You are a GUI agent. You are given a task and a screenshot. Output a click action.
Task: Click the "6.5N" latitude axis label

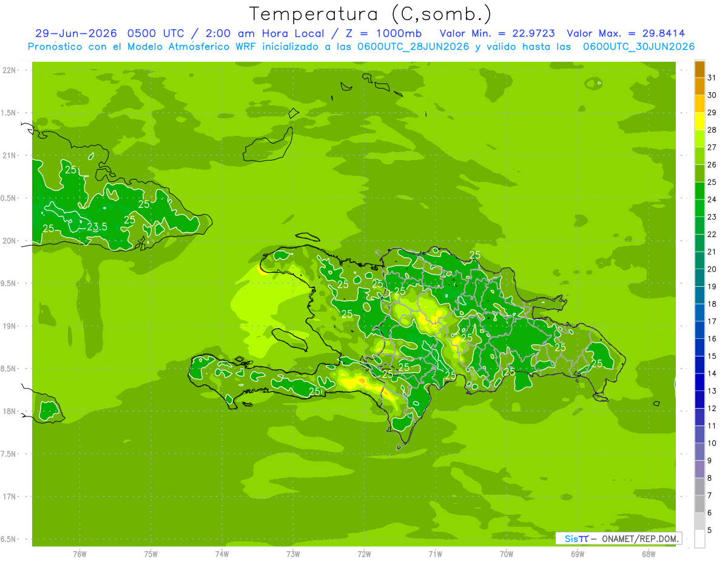point(9,539)
